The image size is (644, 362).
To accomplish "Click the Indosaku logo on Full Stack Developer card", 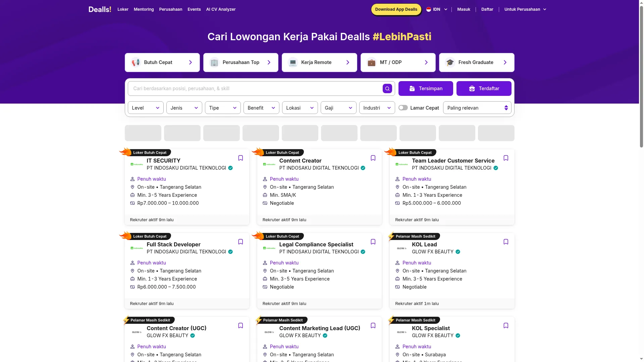I will coord(137,248).
